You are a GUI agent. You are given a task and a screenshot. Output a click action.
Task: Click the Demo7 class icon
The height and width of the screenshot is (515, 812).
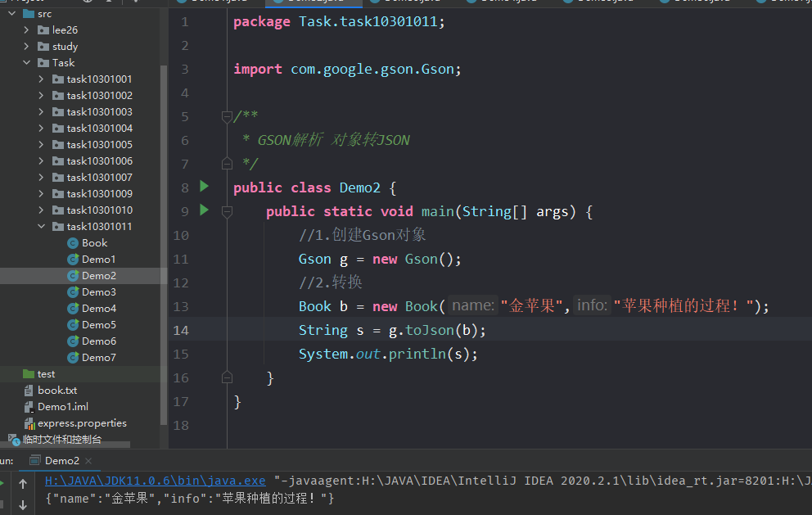[x=73, y=358]
